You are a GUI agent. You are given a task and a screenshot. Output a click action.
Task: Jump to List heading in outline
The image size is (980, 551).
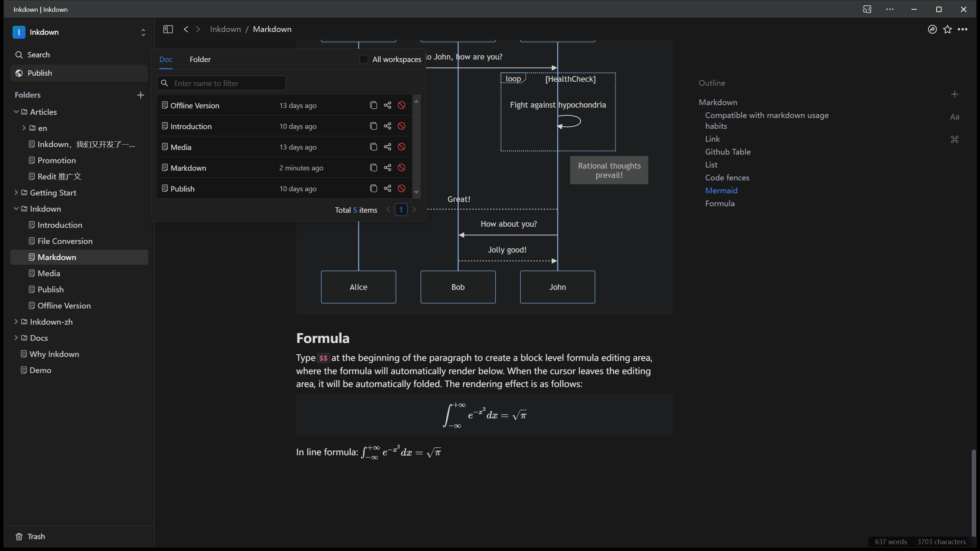(x=711, y=165)
